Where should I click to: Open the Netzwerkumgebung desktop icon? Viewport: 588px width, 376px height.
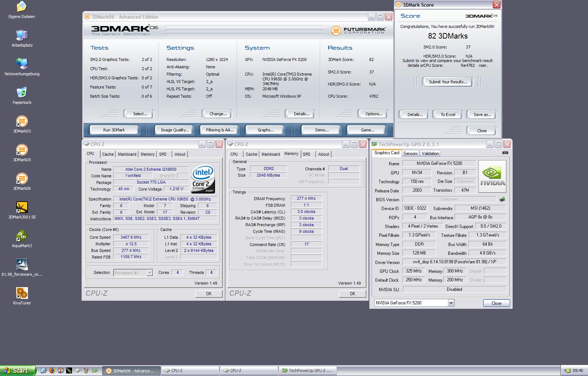click(x=22, y=67)
